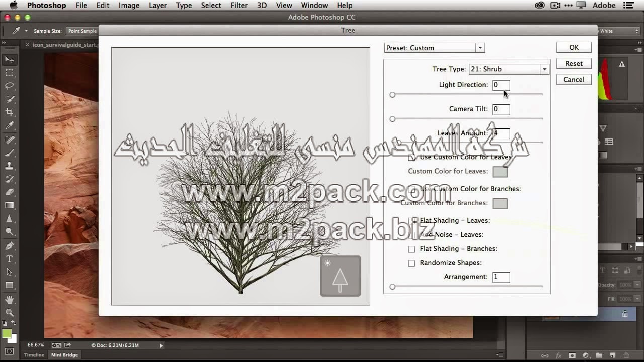
Task: Create a new layer
Action: coord(613,355)
